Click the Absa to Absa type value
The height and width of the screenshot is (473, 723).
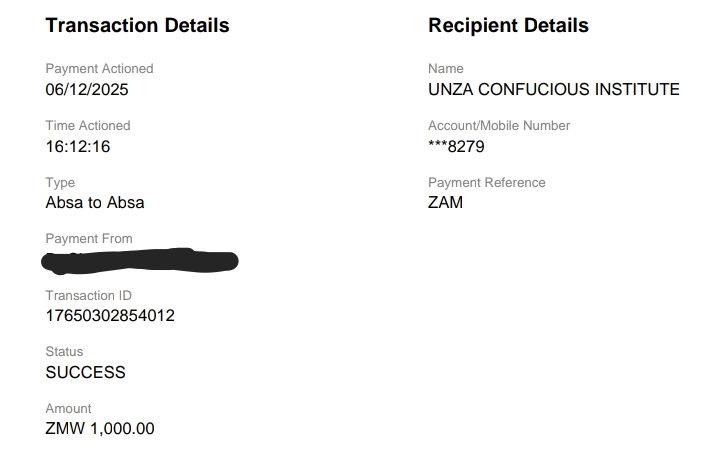[95, 203]
